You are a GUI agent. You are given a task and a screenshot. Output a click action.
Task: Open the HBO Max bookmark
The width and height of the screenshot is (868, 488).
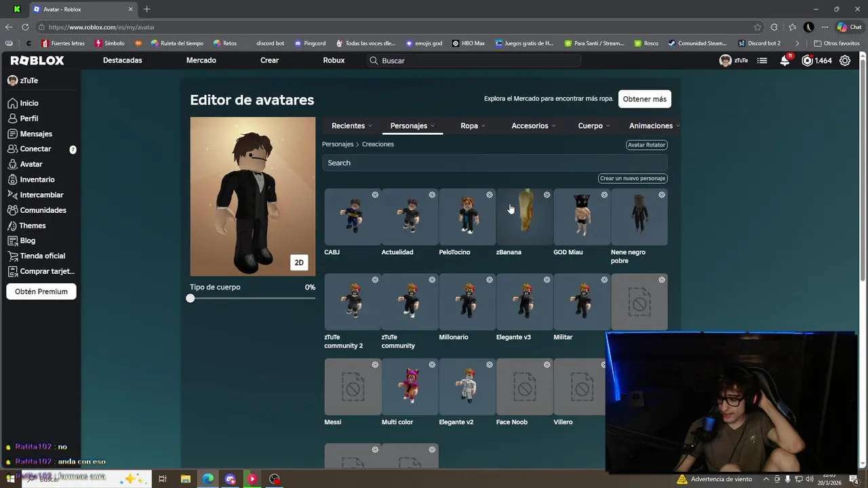click(469, 43)
